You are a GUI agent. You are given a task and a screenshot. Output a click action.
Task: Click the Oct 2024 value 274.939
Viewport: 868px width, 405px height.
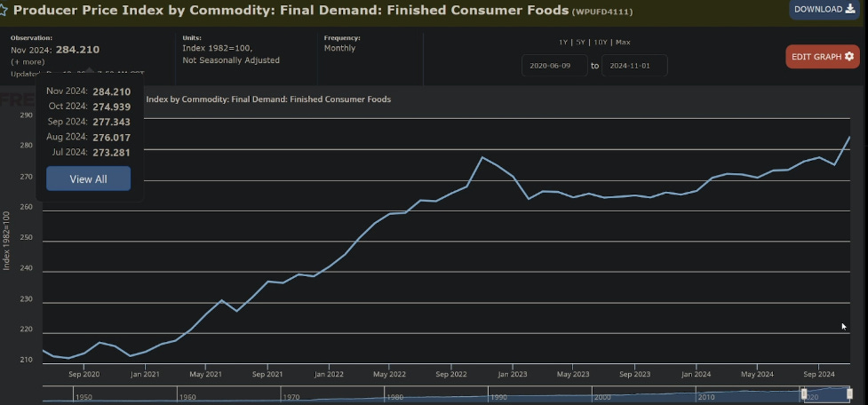(111, 107)
